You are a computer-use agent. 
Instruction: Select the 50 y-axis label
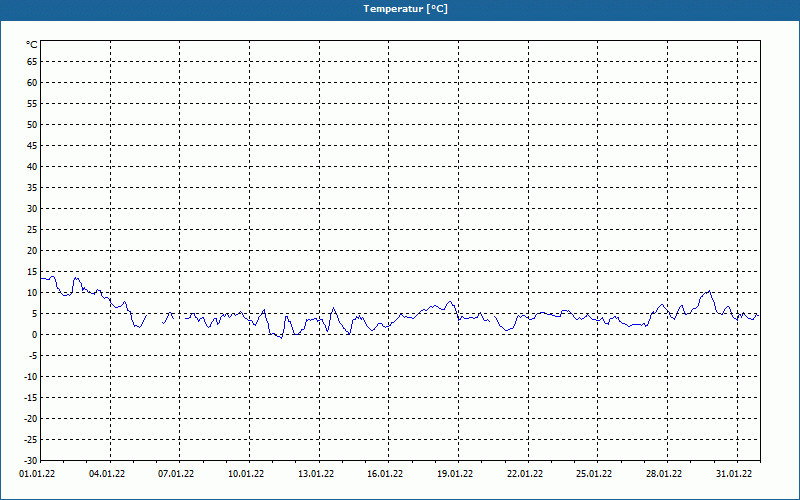click(x=32, y=124)
